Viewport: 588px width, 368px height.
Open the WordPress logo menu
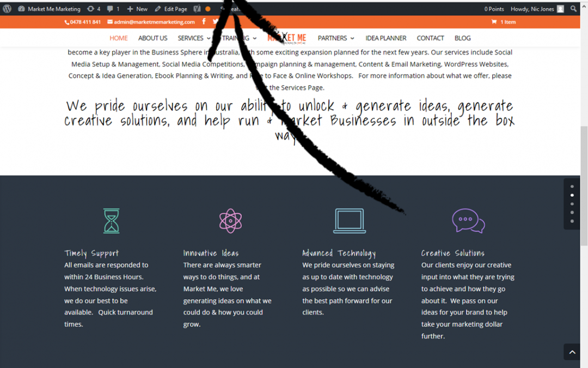tap(7, 9)
